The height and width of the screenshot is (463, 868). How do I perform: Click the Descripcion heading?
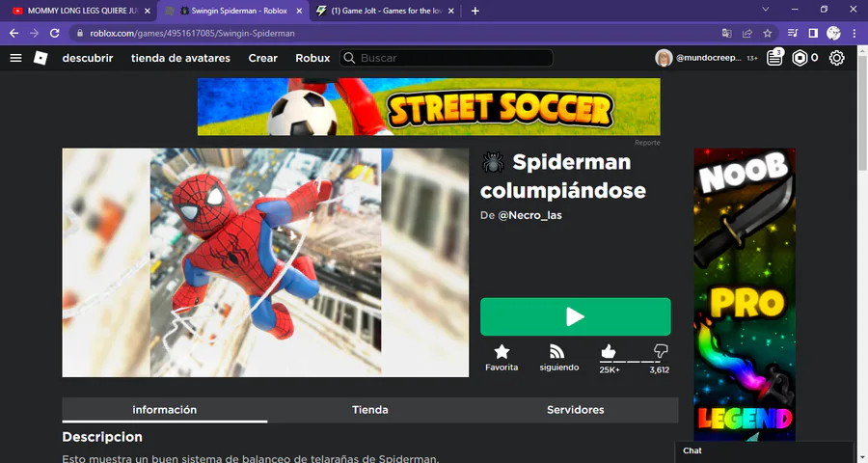point(102,437)
